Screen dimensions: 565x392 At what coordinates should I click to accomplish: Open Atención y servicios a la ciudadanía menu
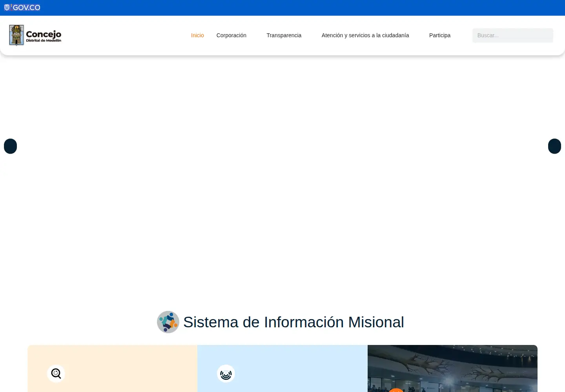pyautogui.click(x=365, y=35)
